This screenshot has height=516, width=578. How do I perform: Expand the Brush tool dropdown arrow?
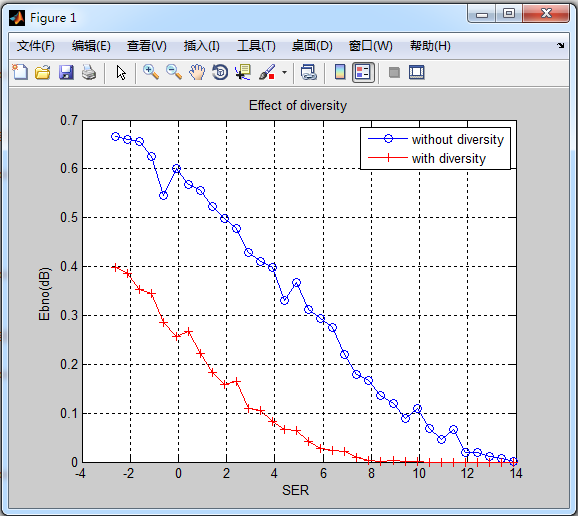click(x=284, y=72)
